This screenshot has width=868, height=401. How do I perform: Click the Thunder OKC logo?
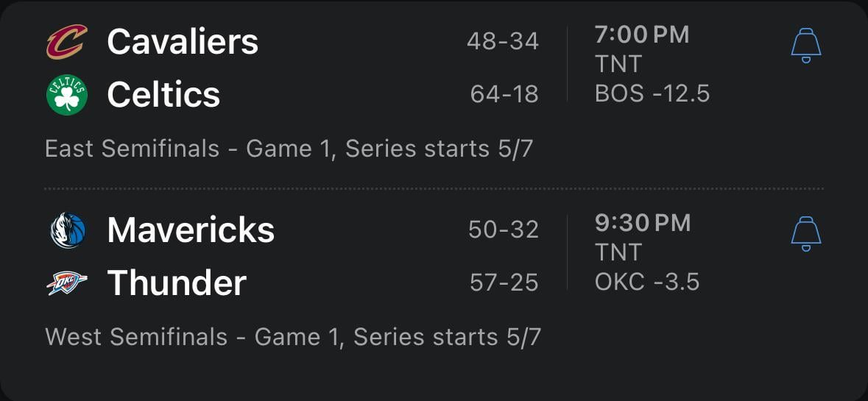[x=67, y=283]
